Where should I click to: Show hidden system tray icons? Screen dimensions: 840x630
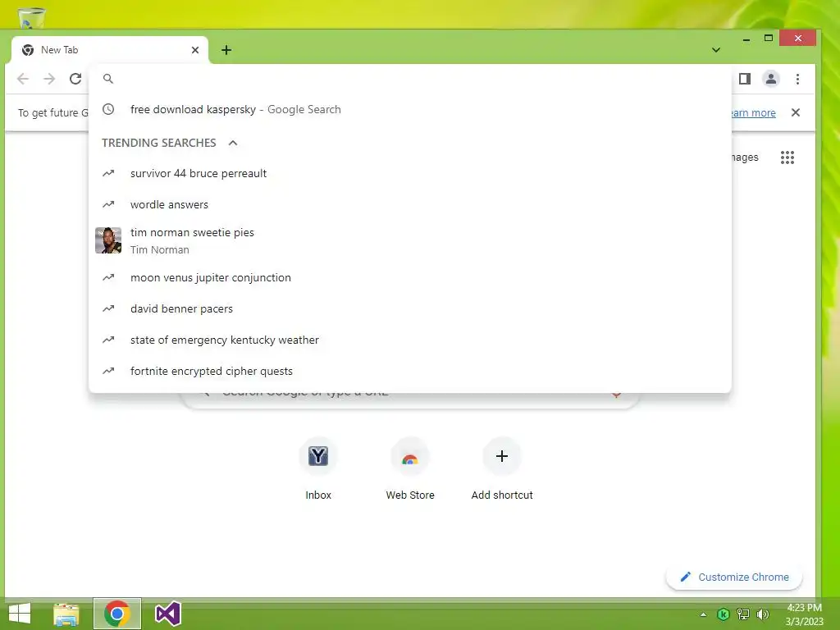703,614
